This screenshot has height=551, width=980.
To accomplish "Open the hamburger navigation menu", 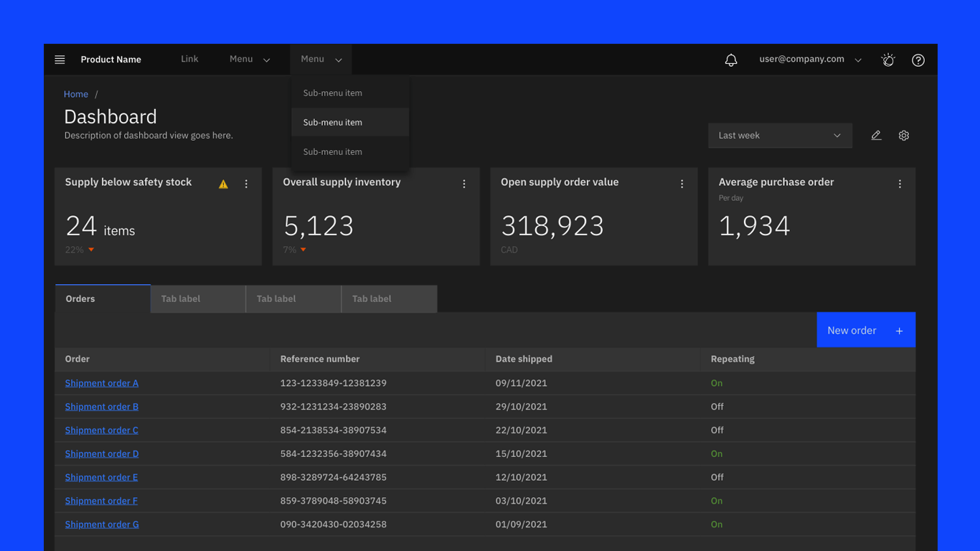I will 60,60.
